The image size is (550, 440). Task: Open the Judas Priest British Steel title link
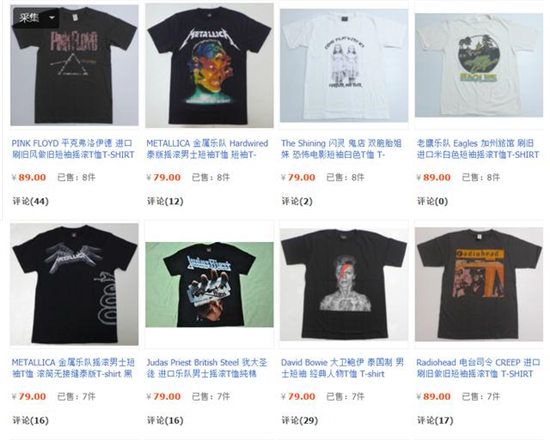click(x=207, y=368)
